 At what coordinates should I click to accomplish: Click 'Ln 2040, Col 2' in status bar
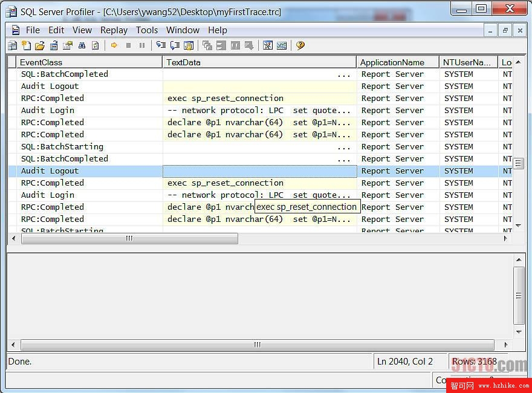405,362
